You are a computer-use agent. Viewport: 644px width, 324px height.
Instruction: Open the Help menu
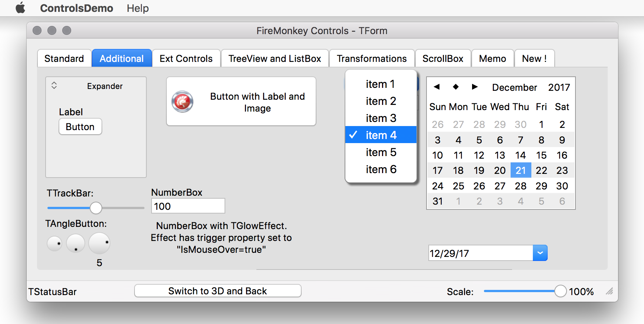pos(137,8)
